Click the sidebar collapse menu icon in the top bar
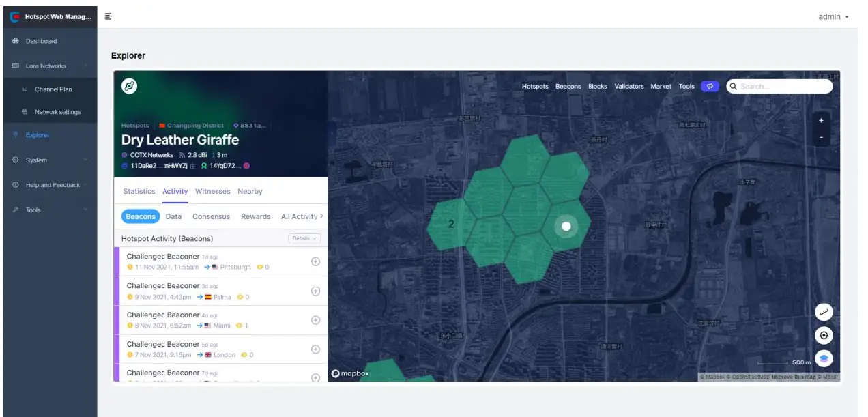 click(x=108, y=16)
